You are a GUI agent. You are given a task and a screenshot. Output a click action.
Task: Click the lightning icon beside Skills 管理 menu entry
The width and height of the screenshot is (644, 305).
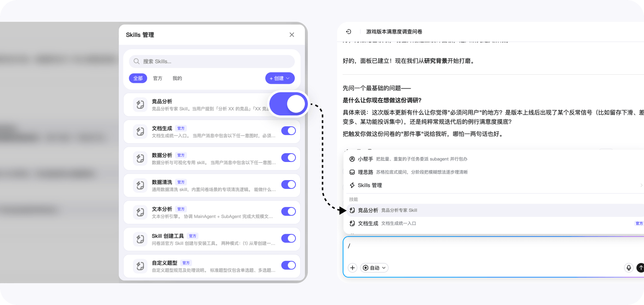coord(352,185)
